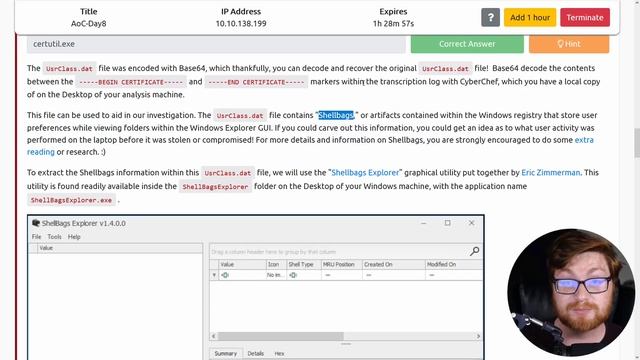Click the search magnifier icon in grid
The width and height of the screenshot is (640, 360).
tap(474, 251)
